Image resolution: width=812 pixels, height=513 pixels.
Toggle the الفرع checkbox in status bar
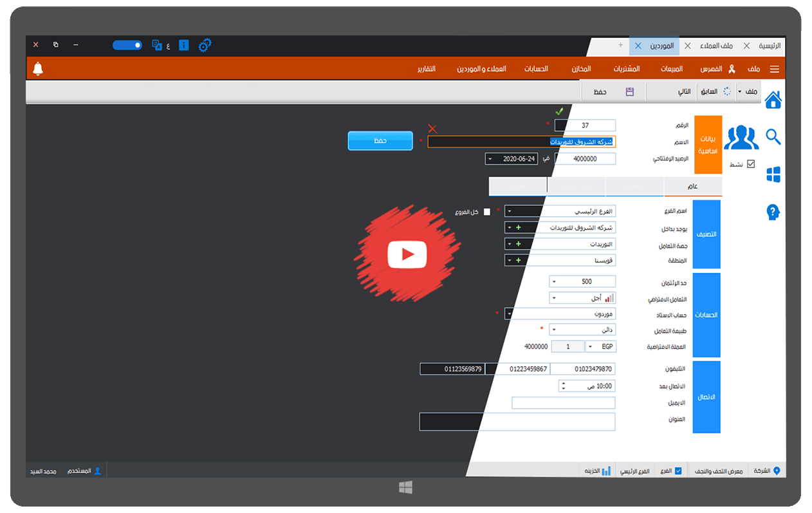(678, 471)
